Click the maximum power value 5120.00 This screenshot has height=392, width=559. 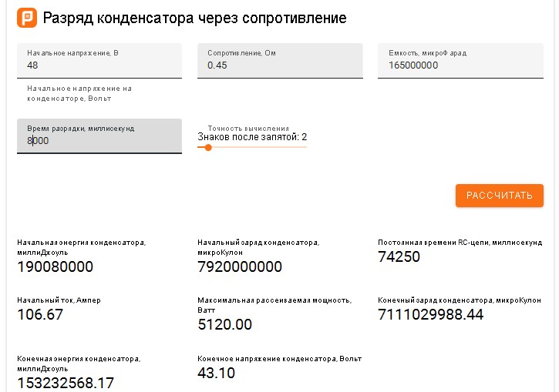coord(225,324)
